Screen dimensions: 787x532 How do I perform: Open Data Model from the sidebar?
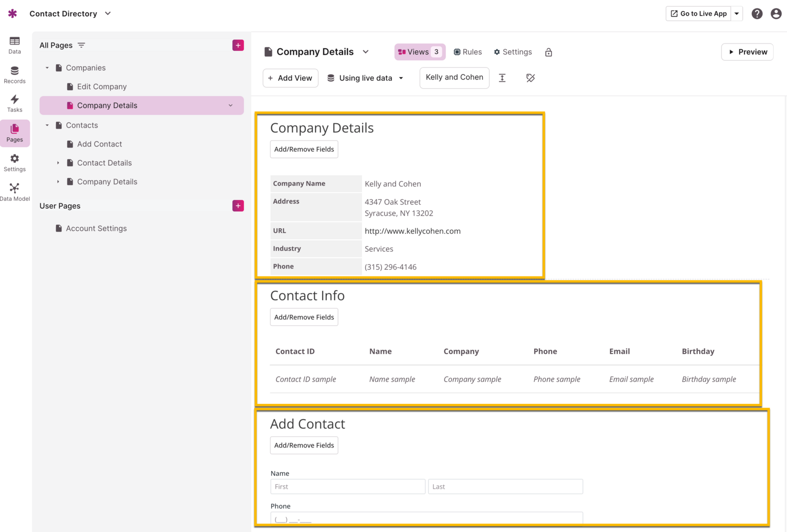15,192
